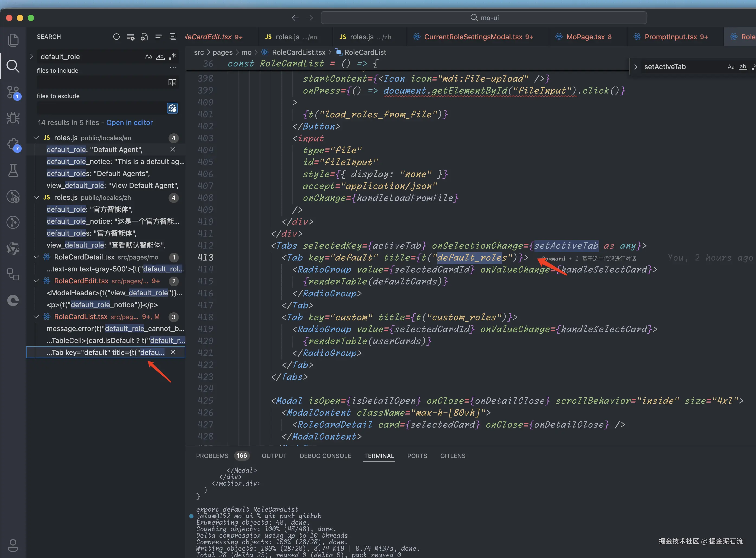Image resolution: width=756 pixels, height=558 pixels.
Task: Collapse roles.js public/locales/en results group
Action: [37, 138]
